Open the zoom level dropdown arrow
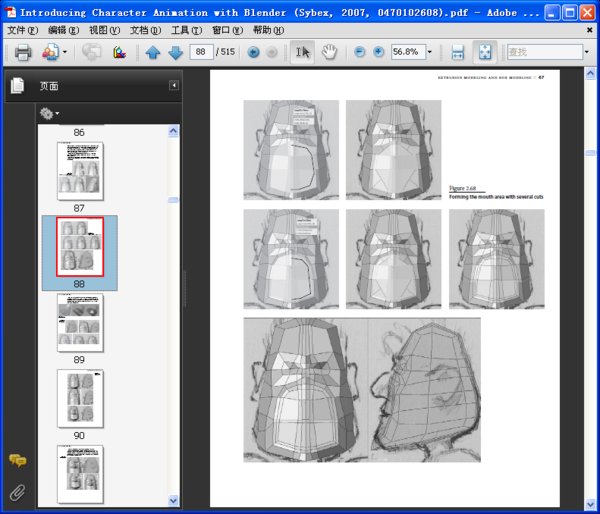The height and width of the screenshot is (514, 600). click(430, 52)
